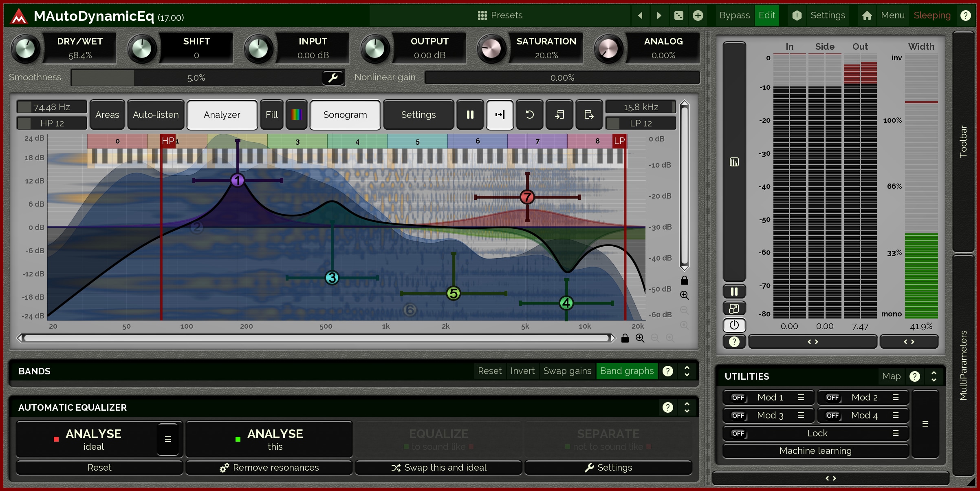Click the randomize preset dice icon
This screenshot has height=491, width=980.
click(x=678, y=15)
